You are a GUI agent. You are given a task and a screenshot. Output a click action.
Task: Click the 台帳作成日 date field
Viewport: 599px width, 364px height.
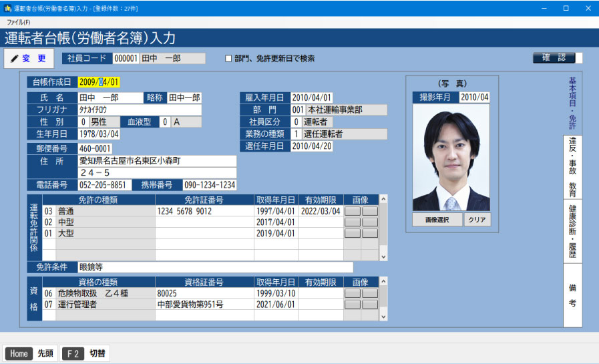(x=99, y=82)
